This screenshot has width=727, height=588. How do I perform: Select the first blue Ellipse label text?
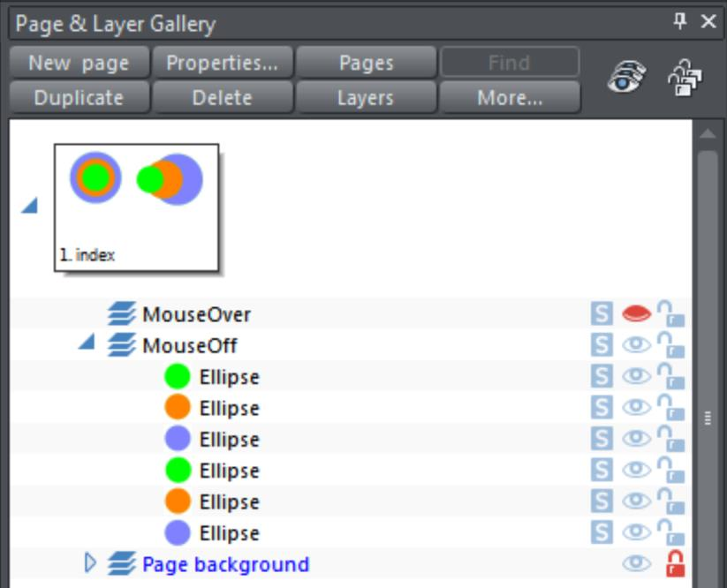click(x=230, y=440)
